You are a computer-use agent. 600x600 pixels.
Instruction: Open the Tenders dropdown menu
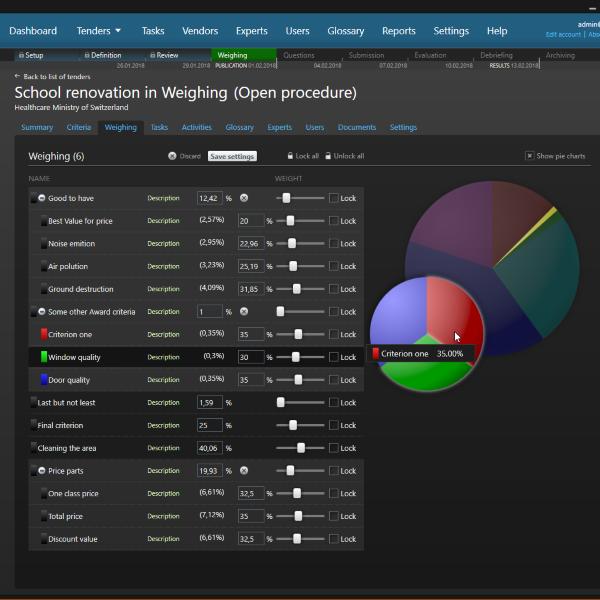coord(99,31)
